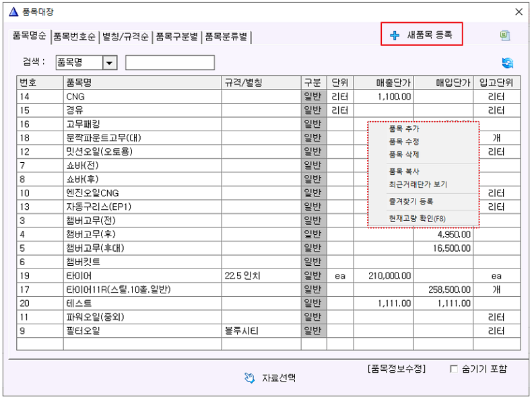Select the 경유 item row
This screenshot has width=532, height=399.
click(269, 110)
